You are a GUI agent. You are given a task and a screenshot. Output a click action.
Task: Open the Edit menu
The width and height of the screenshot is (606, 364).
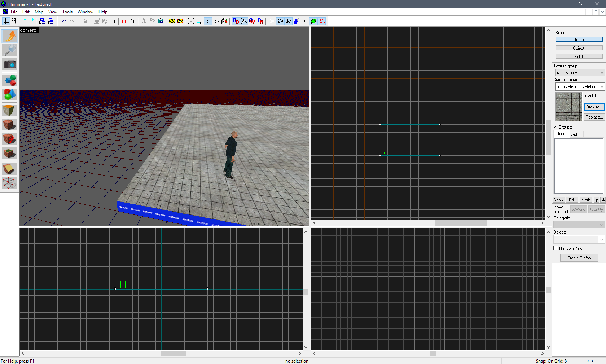tap(26, 12)
